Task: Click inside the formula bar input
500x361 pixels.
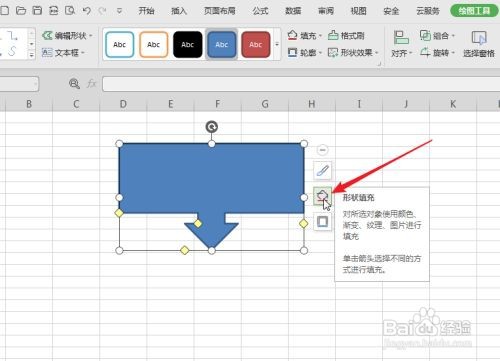Action: 301,84
